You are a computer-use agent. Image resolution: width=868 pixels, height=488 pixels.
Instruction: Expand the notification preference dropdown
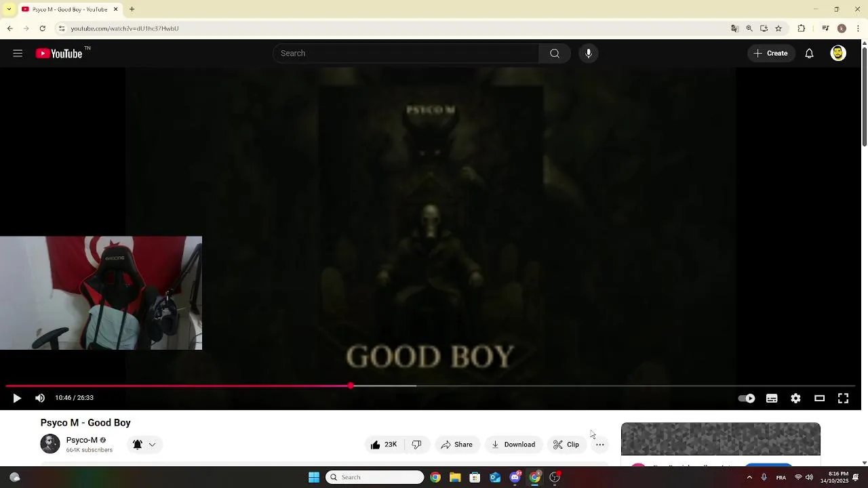(152, 445)
